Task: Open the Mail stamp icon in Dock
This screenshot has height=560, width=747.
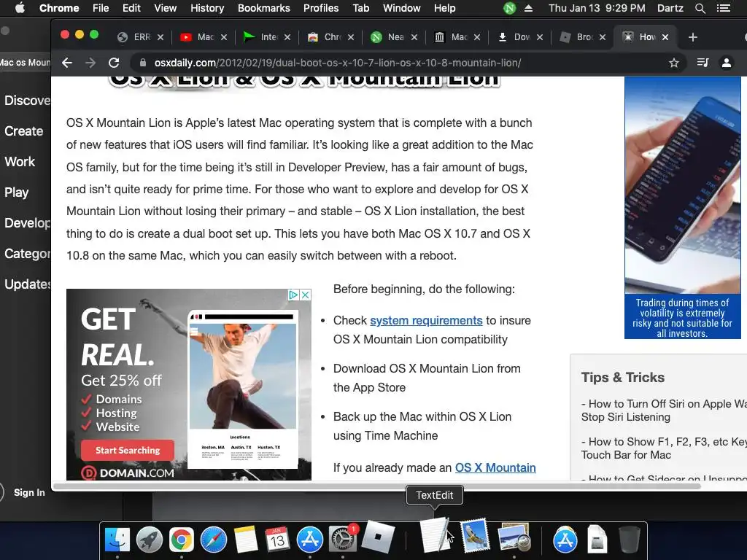Action: pos(475,536)
